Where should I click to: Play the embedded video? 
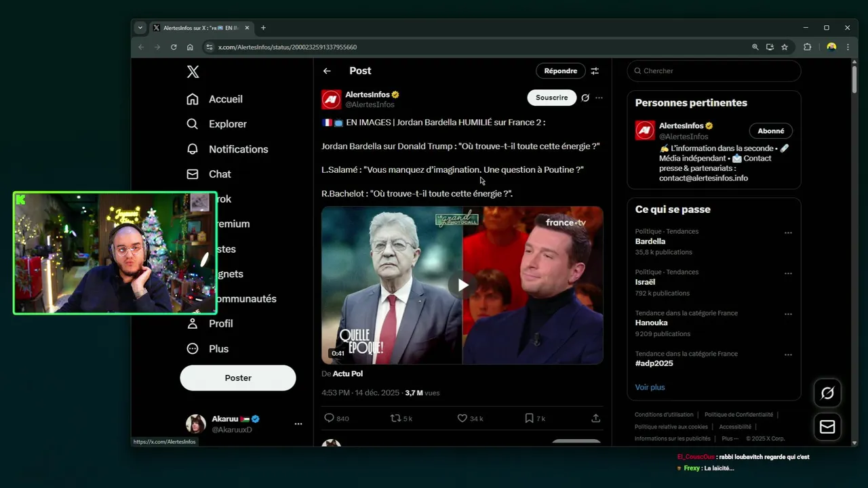[x=462, y=285]
